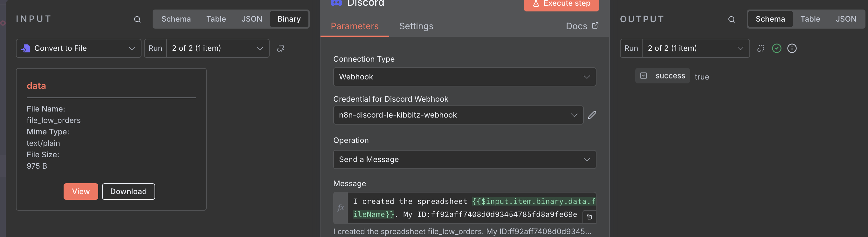
Task: Switch the input view to JSON
Action: tap(251, 19)
